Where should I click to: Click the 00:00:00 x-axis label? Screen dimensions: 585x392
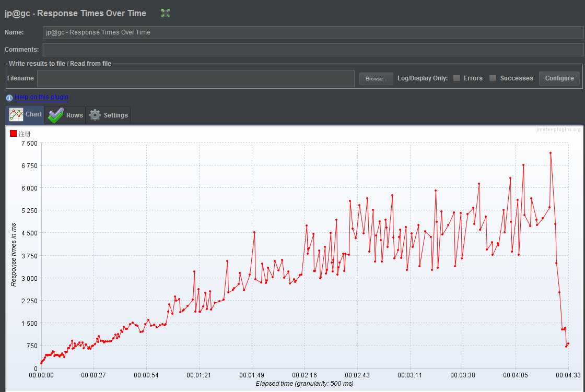[41, 375]
